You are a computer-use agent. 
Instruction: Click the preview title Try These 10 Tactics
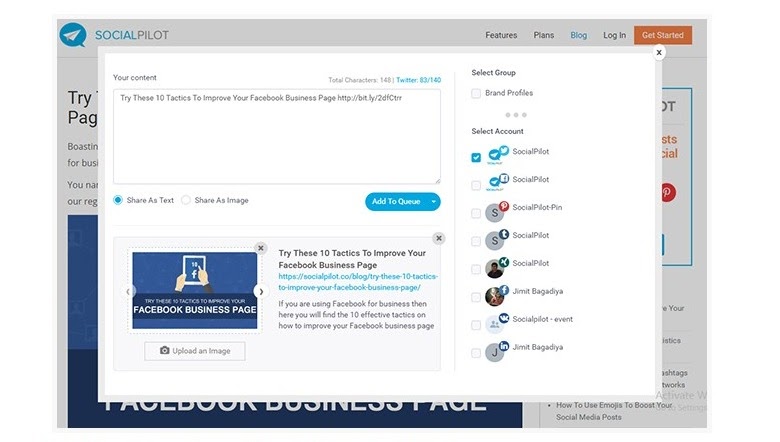pyautogui.click(x=352, y=259)
